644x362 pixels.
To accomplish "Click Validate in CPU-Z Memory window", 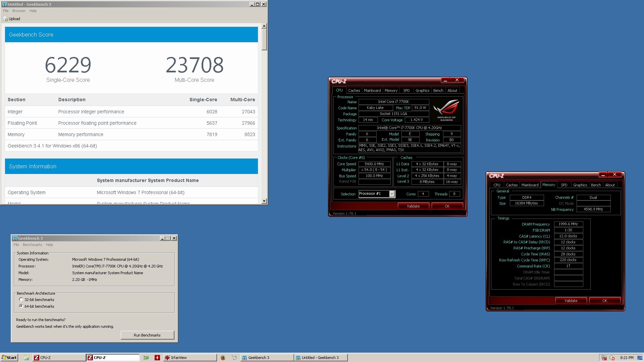I will coord(571,301).
